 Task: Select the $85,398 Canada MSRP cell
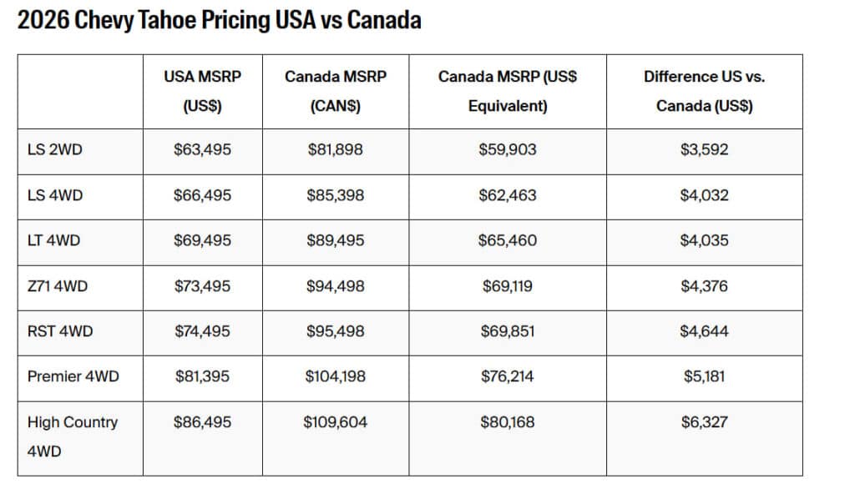coord(336,195)
